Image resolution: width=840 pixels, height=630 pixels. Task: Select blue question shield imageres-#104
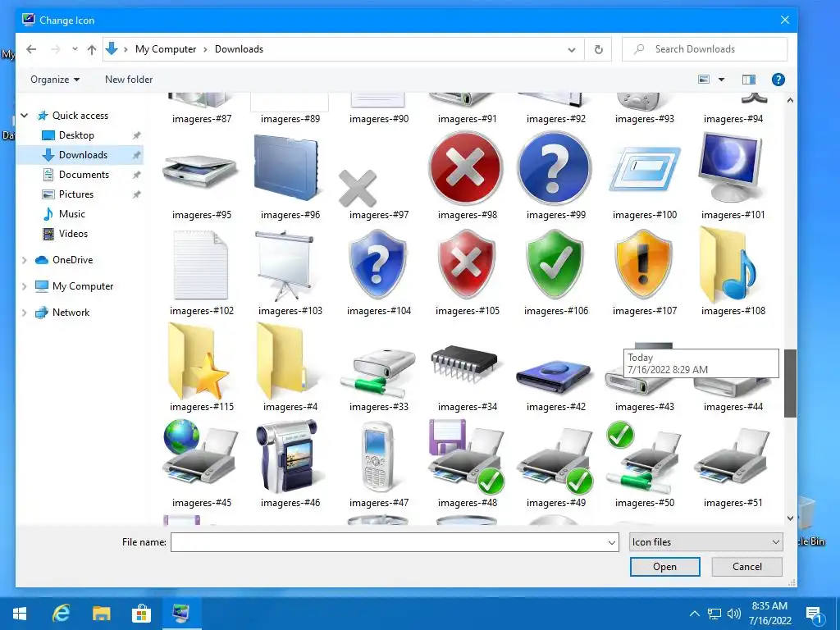[x=377, y=264]
